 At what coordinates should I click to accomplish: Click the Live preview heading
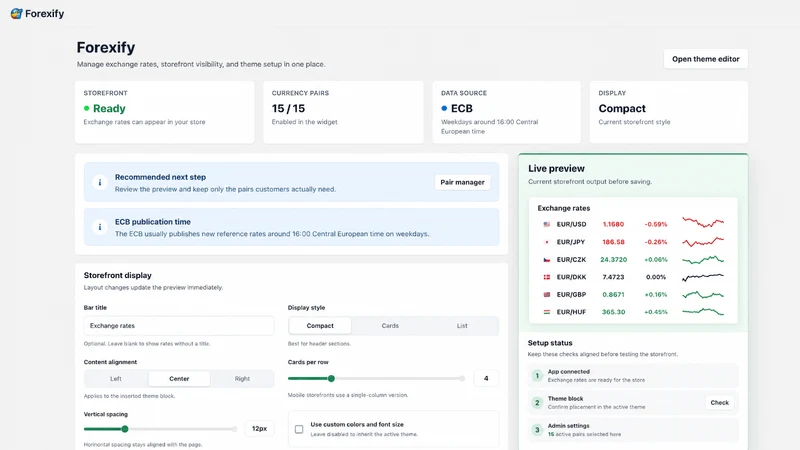tap(556, 168)
